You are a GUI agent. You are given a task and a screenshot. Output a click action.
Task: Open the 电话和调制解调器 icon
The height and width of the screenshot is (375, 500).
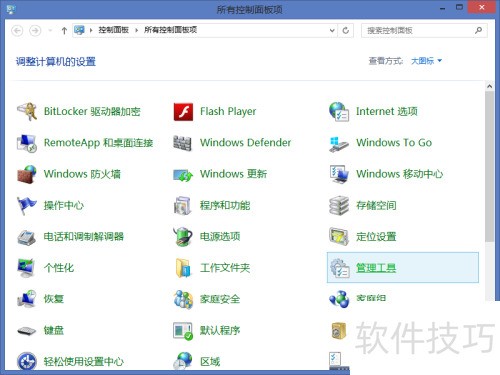coord(27,237)
